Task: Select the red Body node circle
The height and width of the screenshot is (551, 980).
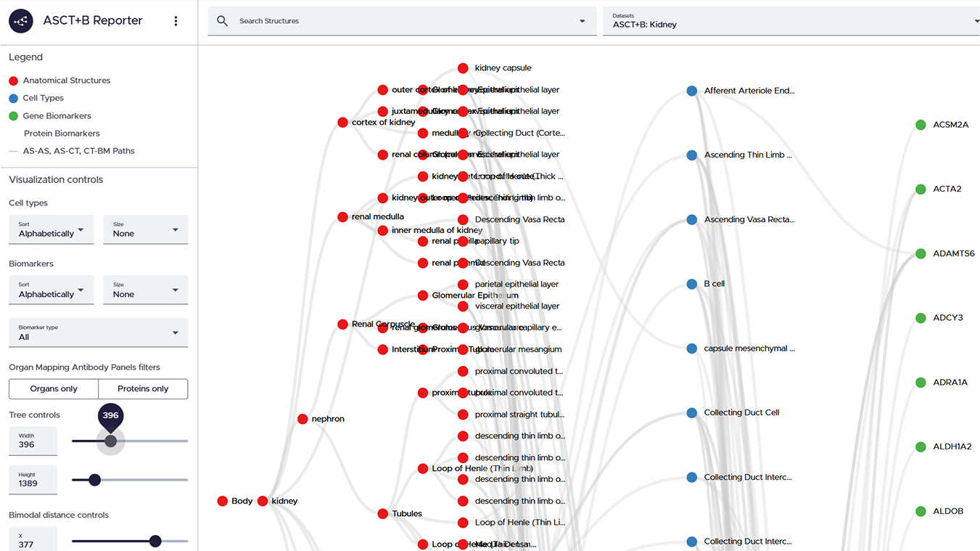Action: click(223, 500)
